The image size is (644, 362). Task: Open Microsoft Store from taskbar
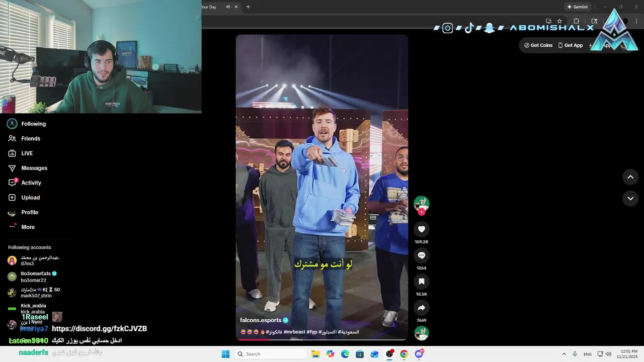(360, 354)
